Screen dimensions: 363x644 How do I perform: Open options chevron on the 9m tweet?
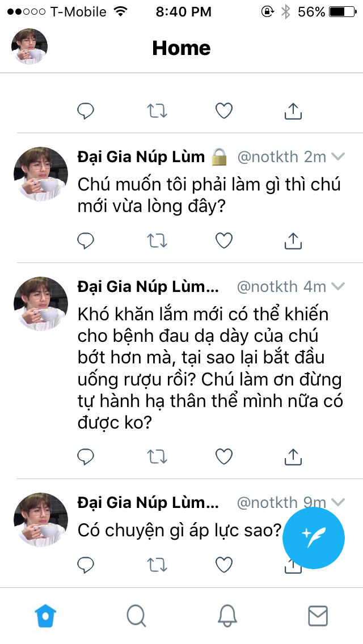pos(338,501)
